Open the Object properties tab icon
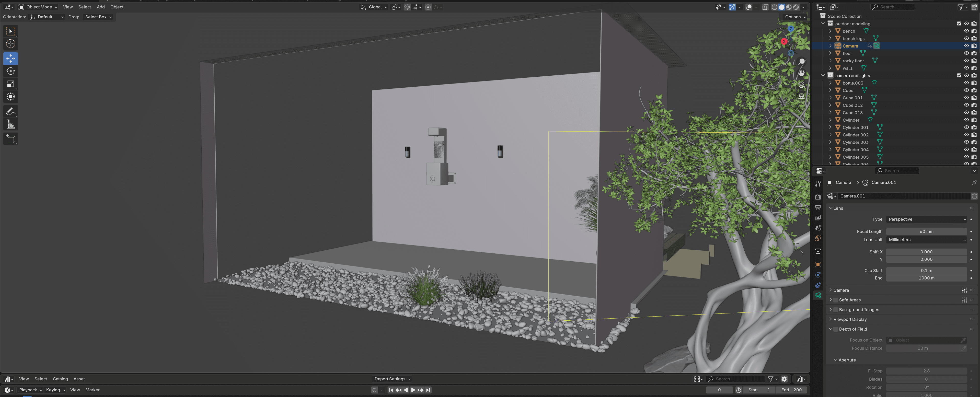Image resolution: width=980 pixels, height=397 pixels. [x=817, y=264]
